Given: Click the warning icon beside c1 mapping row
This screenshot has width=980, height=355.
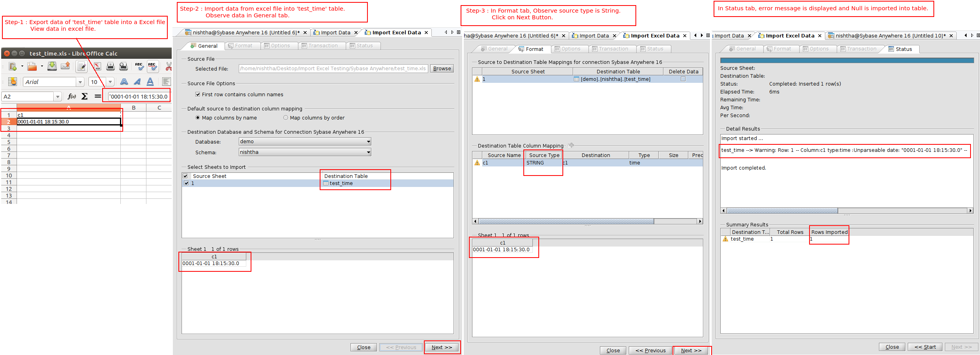Looking at the screenshot, I should [x=477, y=163].
